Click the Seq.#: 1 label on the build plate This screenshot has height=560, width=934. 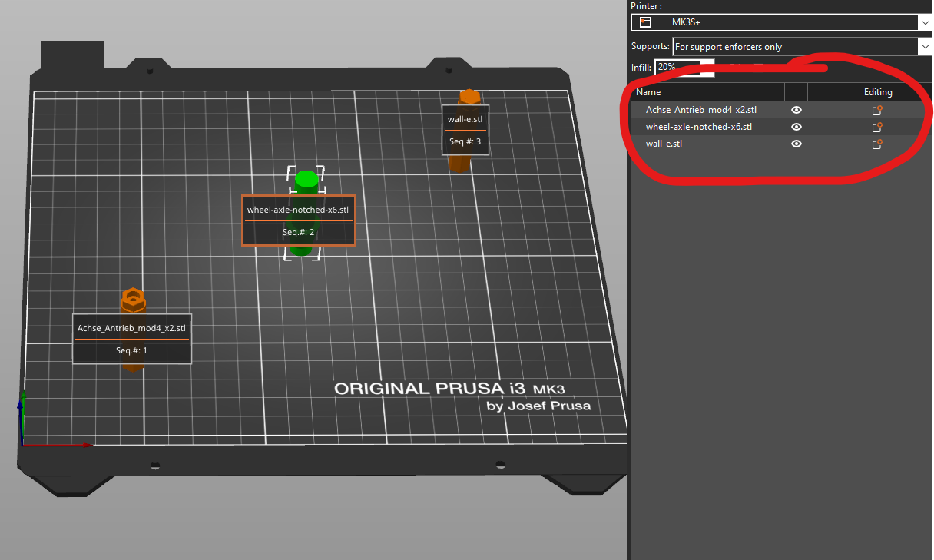(x=131, y=350)
